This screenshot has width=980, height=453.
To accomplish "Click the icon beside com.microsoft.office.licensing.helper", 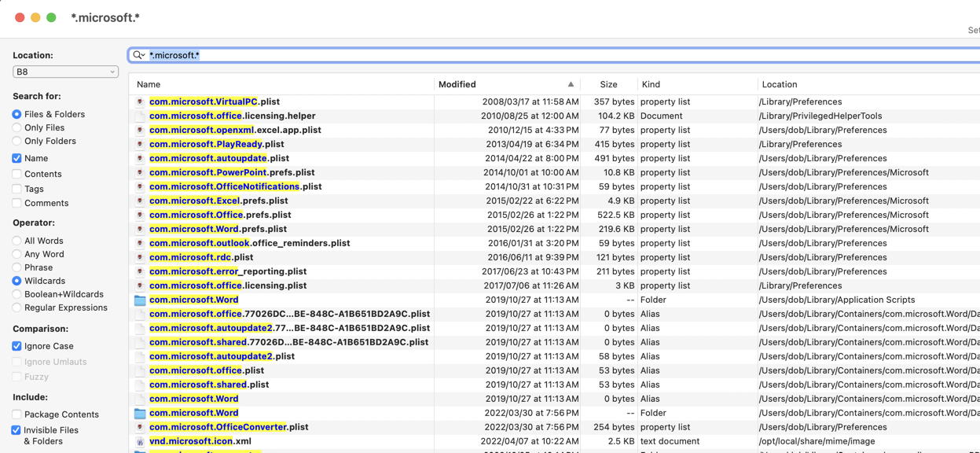I will [140, 116].
